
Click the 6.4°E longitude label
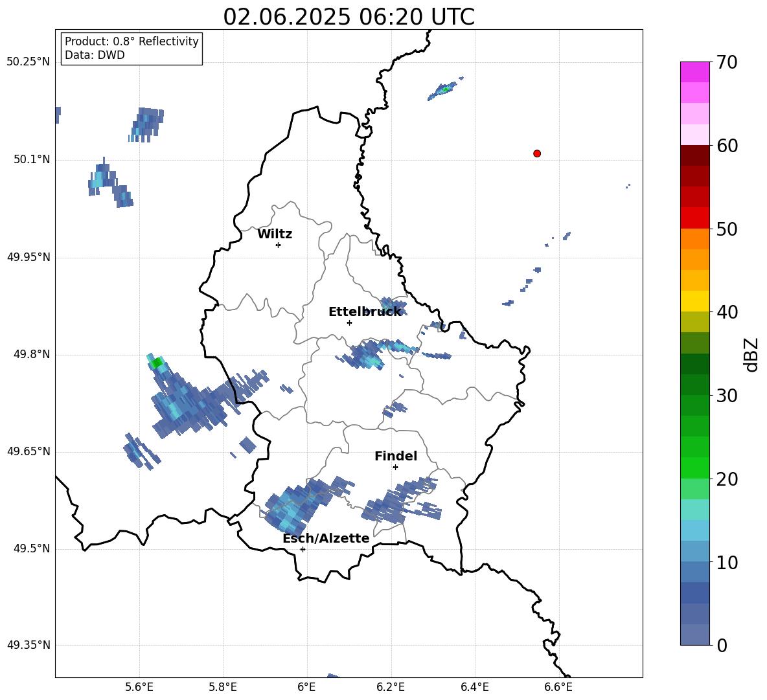[x=474, y=687]
